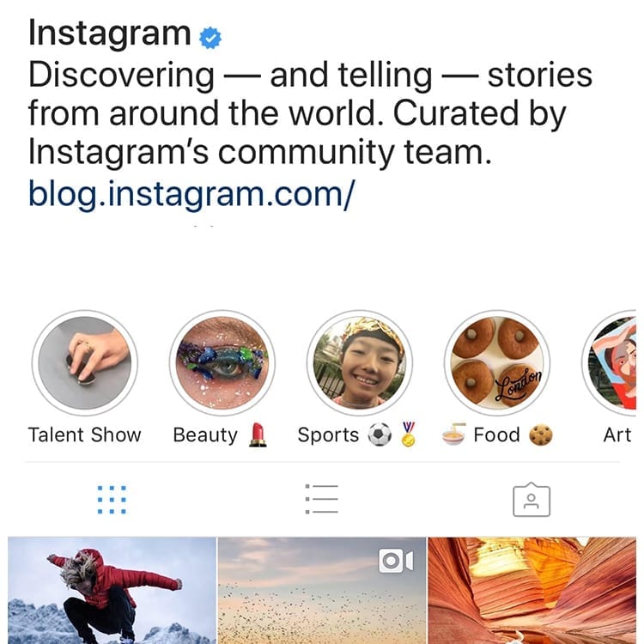The height and width of the screenshot is (644, 644).
Task: Click the lipstick emoji beside Beauty
Action: pyautogui.click(x=258, y=435)
